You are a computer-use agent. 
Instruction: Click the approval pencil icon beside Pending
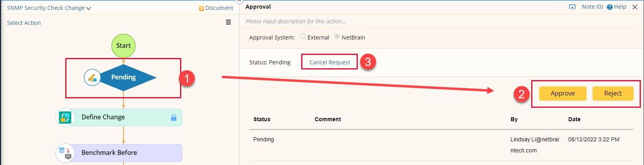92,77
